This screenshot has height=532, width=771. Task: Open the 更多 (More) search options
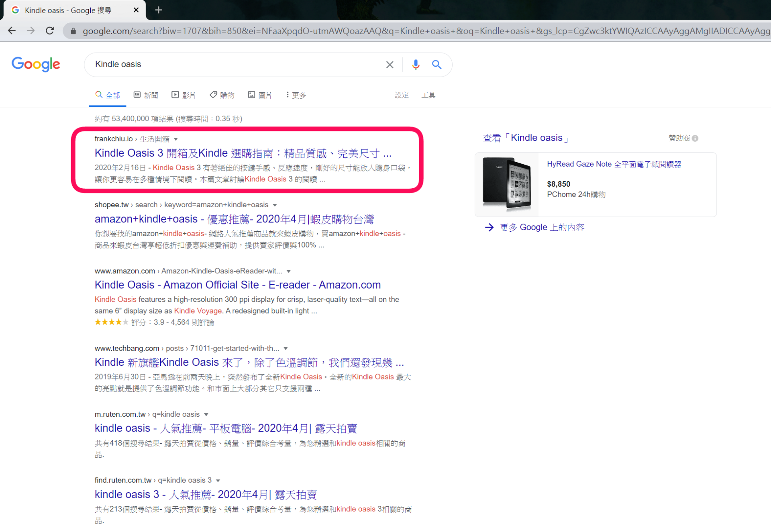(x=296, y=95)
